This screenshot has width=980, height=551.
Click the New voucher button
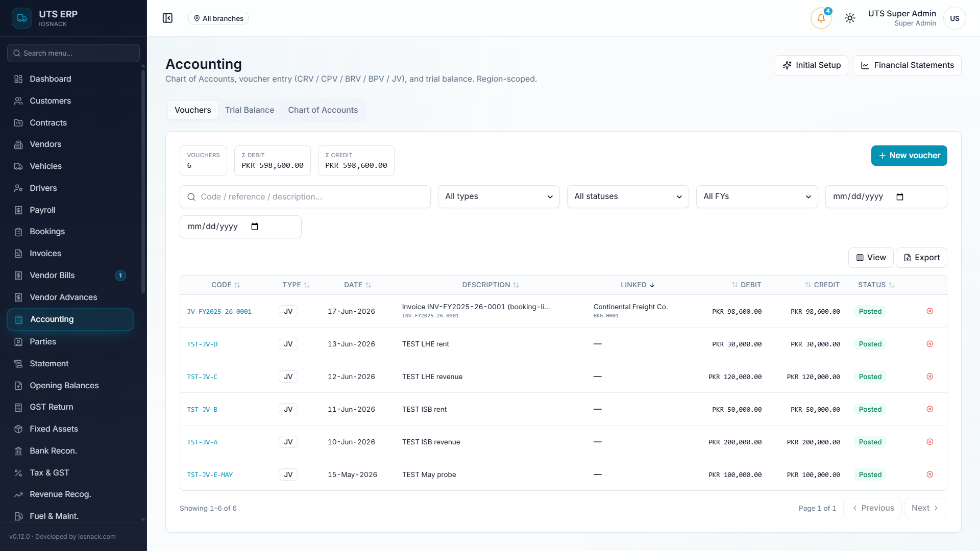[x=909, y=156]
